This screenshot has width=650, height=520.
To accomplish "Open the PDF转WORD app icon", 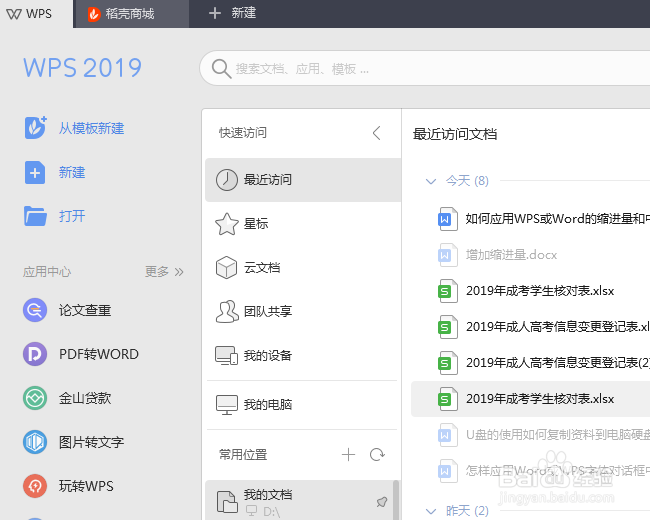I will click(35, 354).
